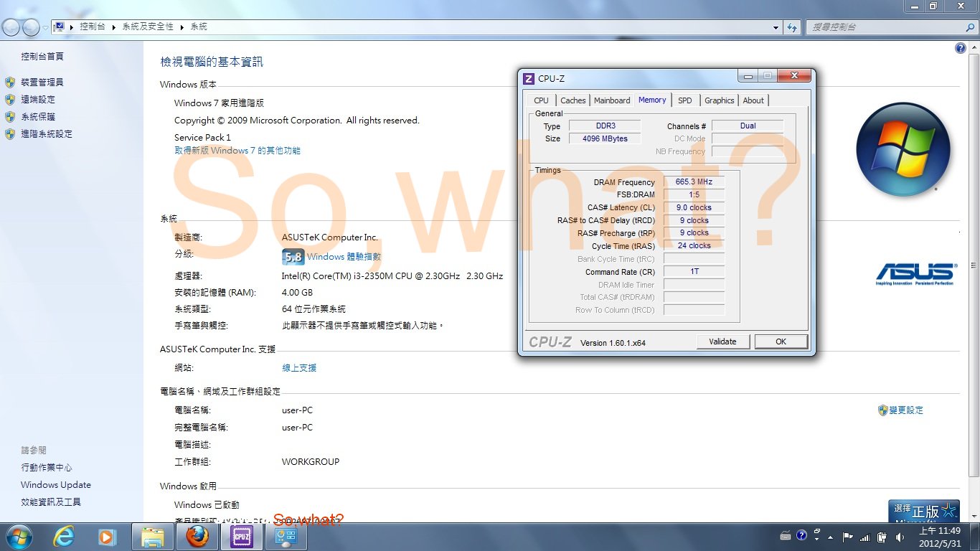Click the volume speaker tray icon
The image size is (980, 551).
(x=900, y=537)
